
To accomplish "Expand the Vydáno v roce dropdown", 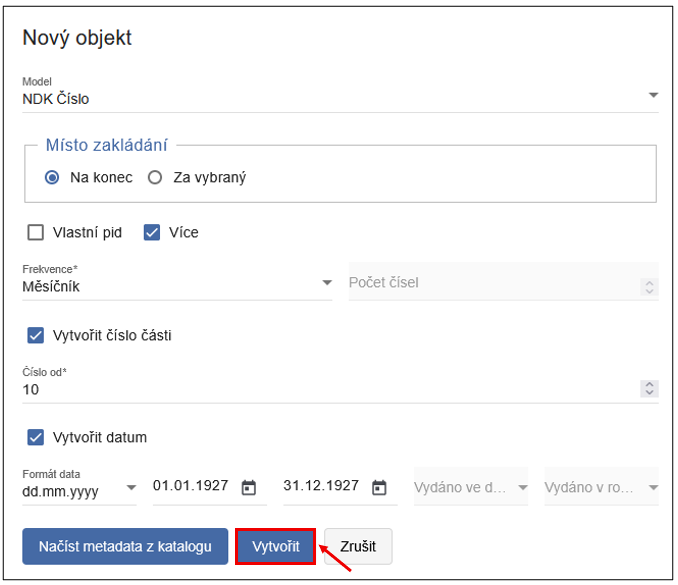I will click(652, 488).
